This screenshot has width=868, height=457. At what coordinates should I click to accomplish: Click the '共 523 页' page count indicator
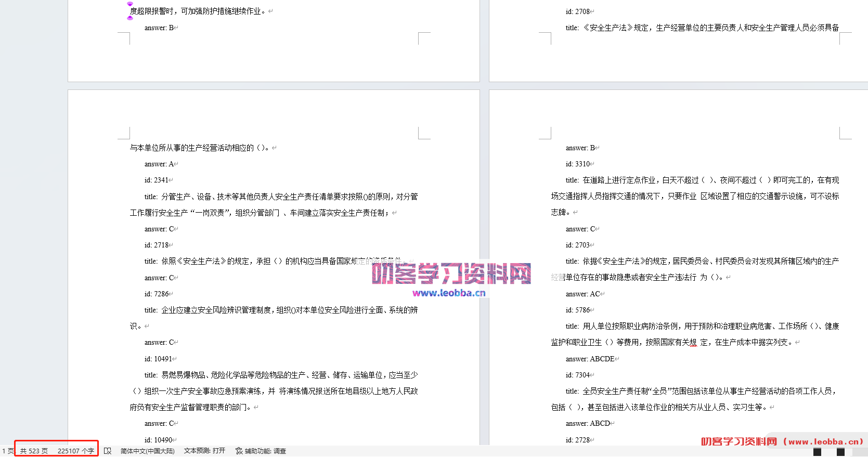[34, 451]
